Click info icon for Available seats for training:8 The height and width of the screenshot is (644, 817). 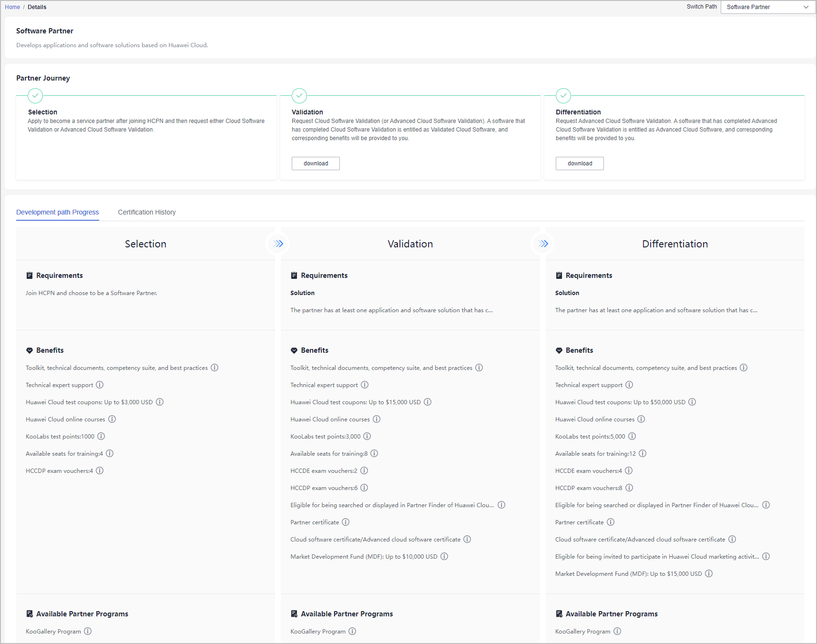click(374, 453)
